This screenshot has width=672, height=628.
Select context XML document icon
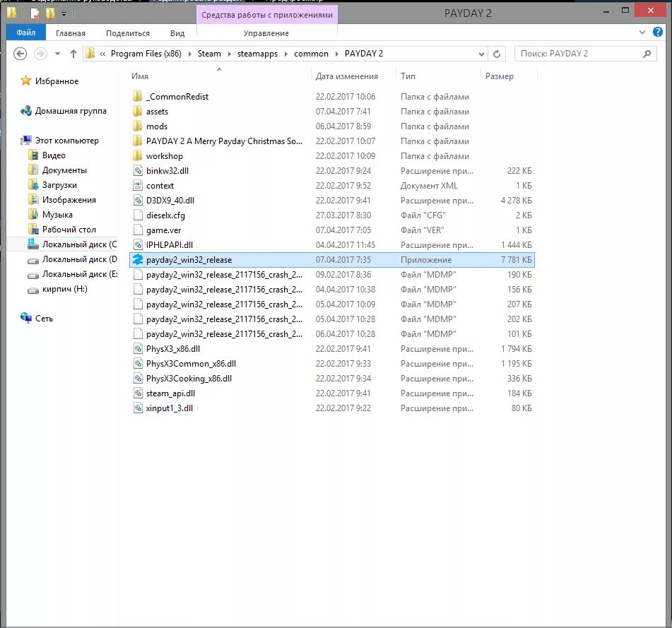[x=138, y=186]
